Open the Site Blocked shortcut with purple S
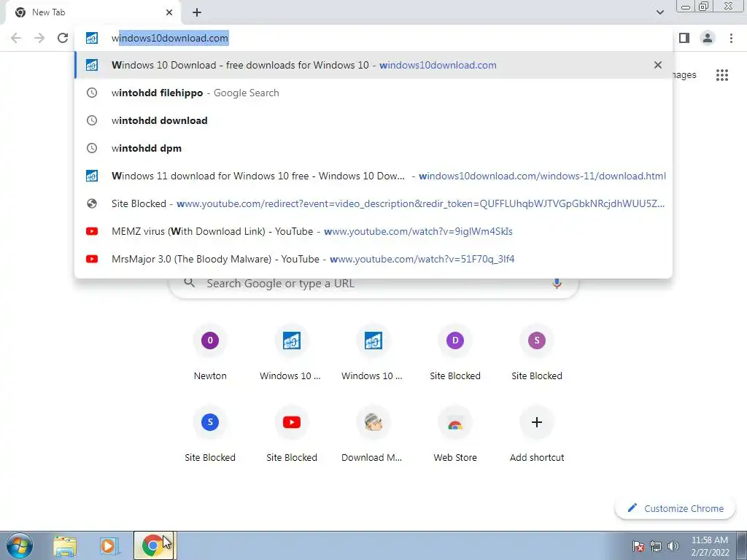 click(x=537, y=353)
